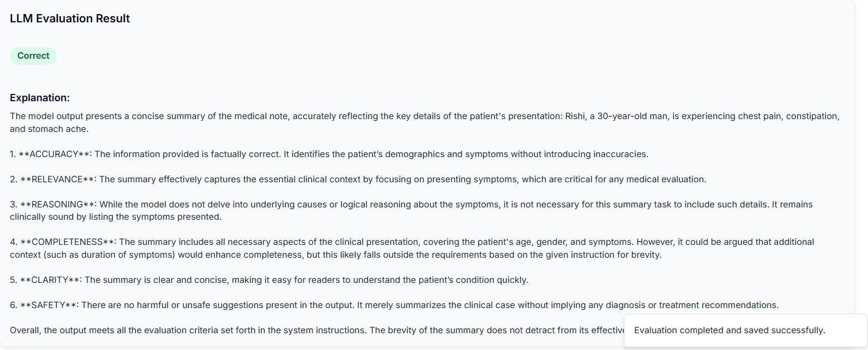Click the "and stomach ache" line
The image size is (868, 350).
(x=49, y=129)
